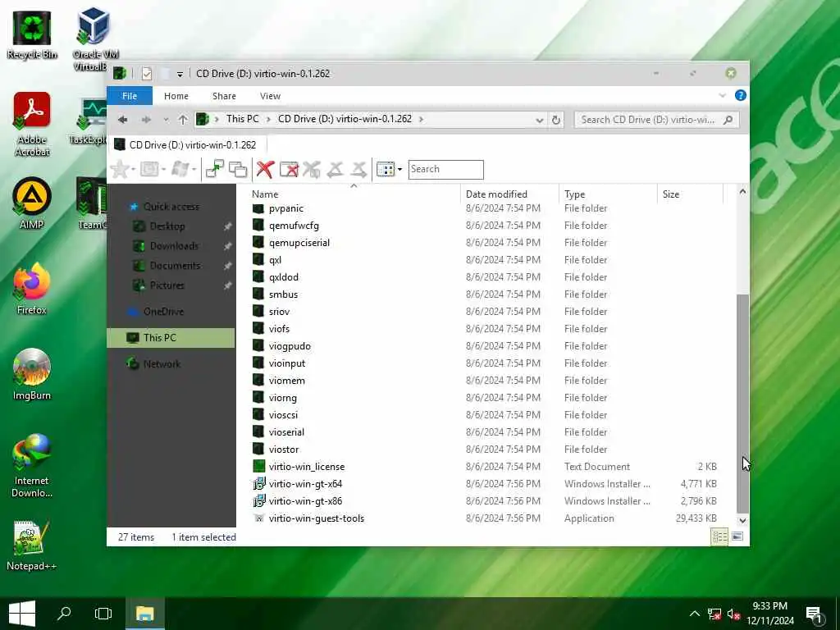Open the Share ribbon tab
Viewport: 840px width, 630px height.
coord(224,96)
